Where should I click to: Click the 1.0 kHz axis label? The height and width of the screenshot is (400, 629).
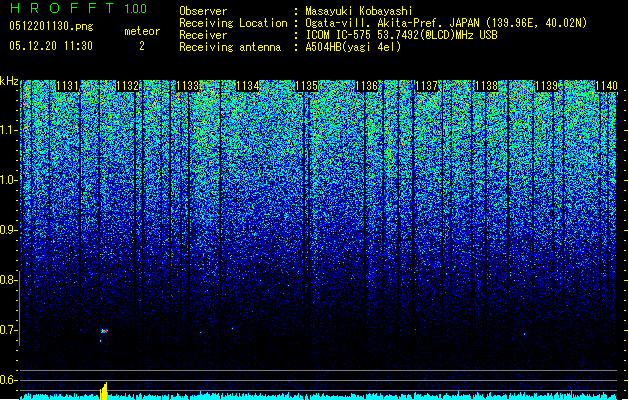[9, 181]
